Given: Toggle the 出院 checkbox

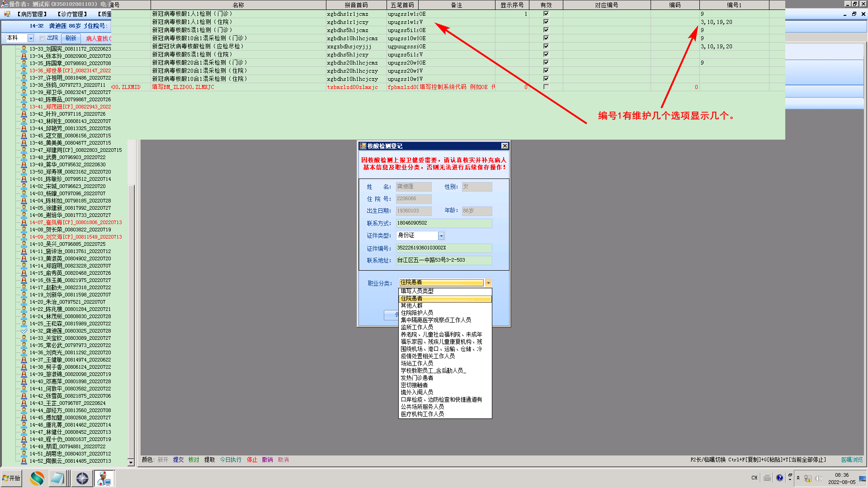Looking at the screenshot, I should 42,38.
